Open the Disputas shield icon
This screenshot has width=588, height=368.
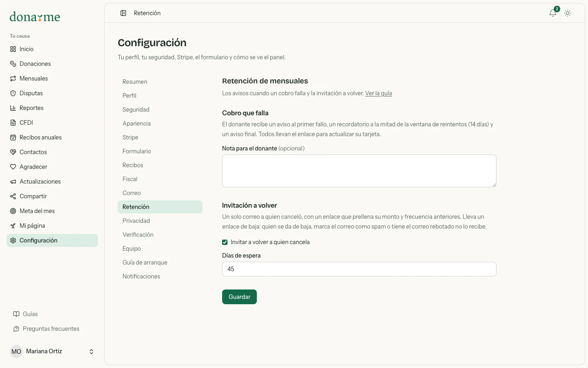[x=13, y=93]
